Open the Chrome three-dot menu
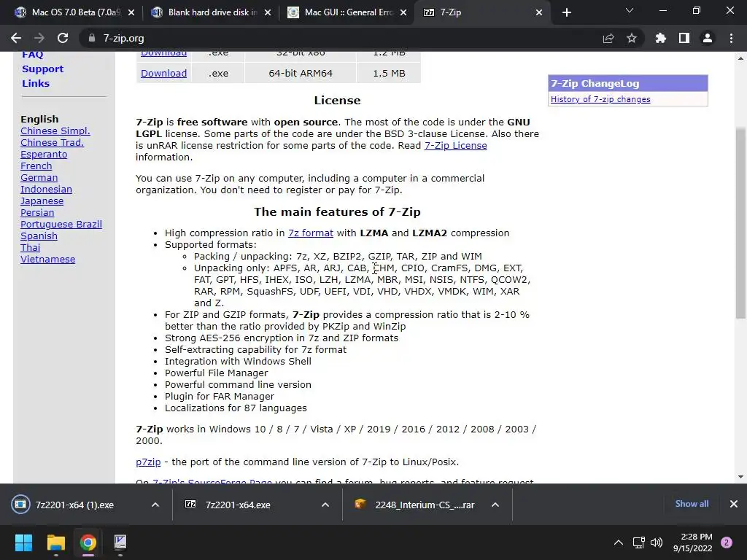Image resolution: width=747 pixels, height=560 pixels. coord(731,38)
